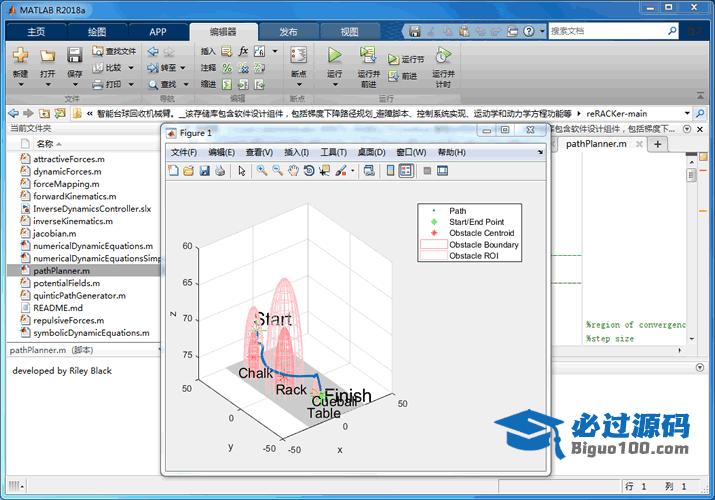The image size is (715, 500).
Task: Open the File(F) menu in Figure 1
Action: pos(184,152)
